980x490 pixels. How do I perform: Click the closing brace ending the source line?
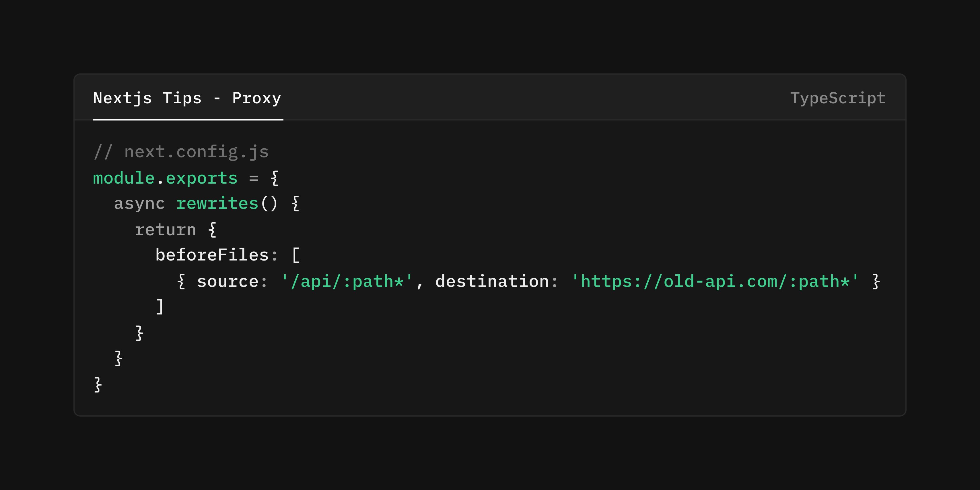876,281
